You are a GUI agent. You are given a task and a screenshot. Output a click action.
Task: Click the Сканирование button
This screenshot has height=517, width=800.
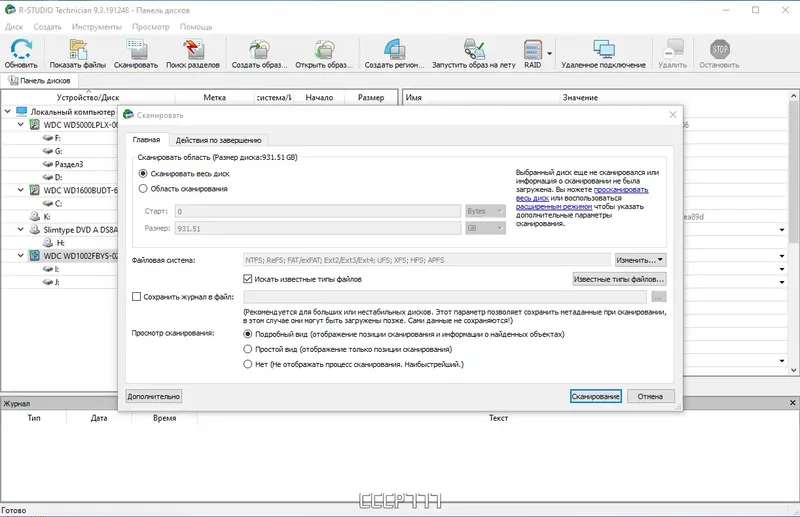click(x=595, y=396)
